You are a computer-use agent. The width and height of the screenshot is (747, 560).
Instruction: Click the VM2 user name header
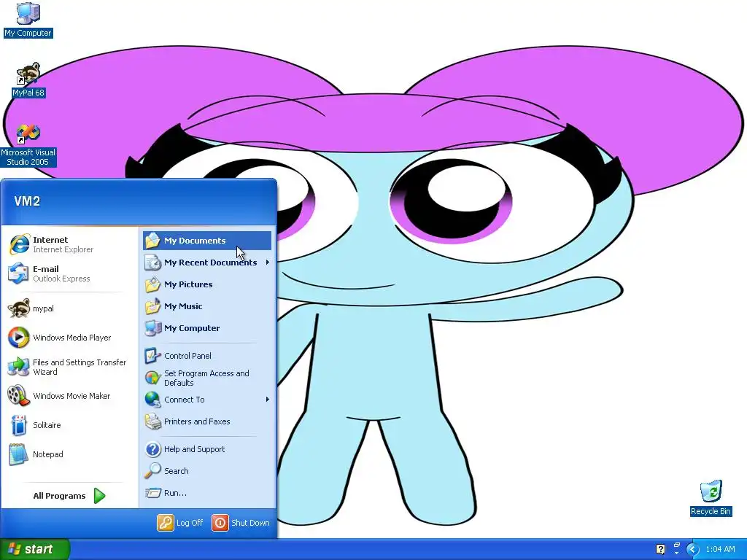(27, 201)
